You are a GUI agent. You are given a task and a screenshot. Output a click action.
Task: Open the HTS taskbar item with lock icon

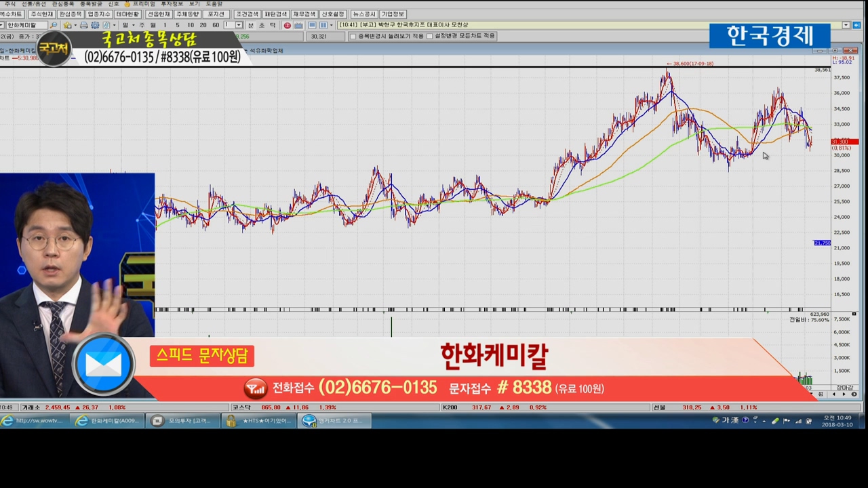[258, 421]
